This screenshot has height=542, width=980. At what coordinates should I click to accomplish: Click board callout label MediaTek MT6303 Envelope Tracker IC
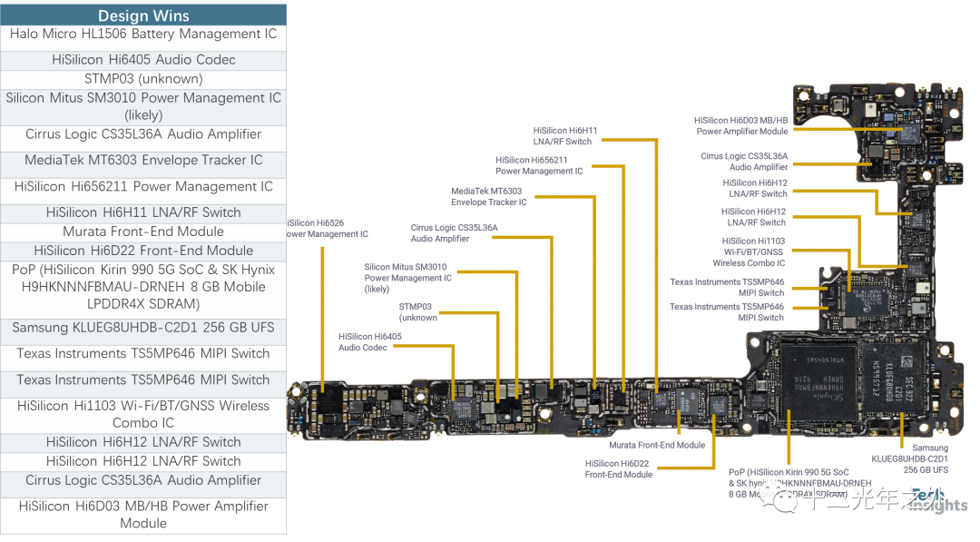[489, 196]
